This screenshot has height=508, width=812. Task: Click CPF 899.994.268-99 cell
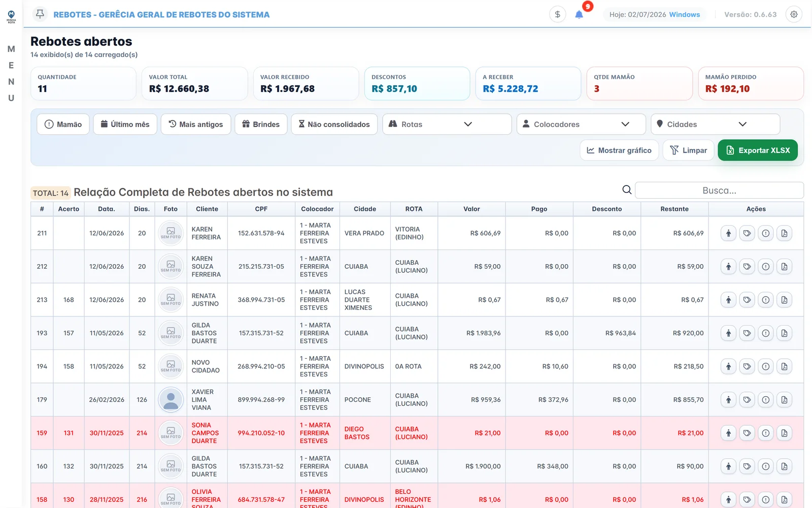click(261, 400)
